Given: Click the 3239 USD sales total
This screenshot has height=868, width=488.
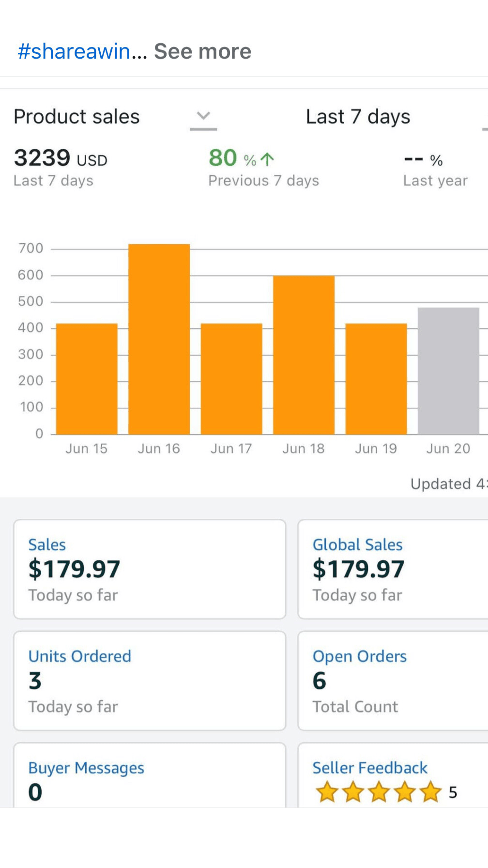Looking at the screenshot, I should point(61,158).
